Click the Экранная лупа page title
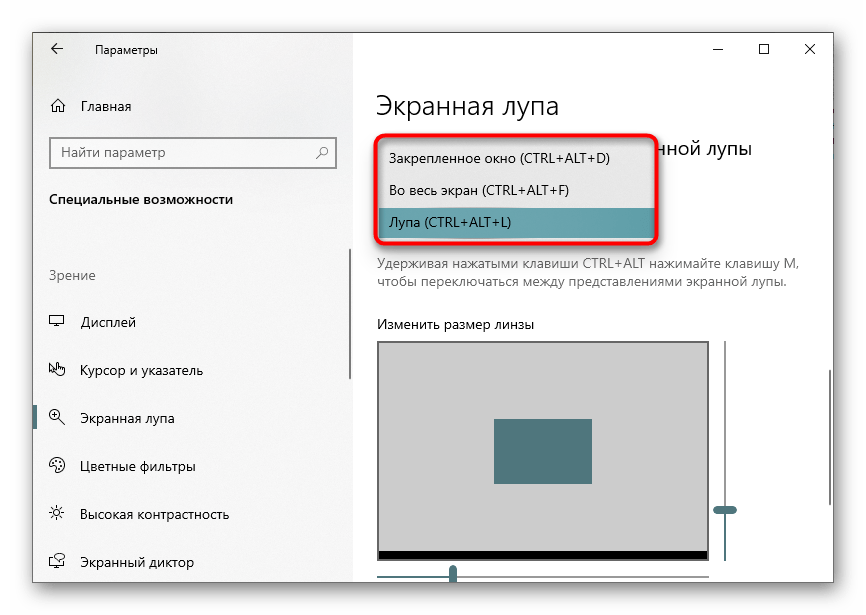The image size is (866, 615). 467,106
